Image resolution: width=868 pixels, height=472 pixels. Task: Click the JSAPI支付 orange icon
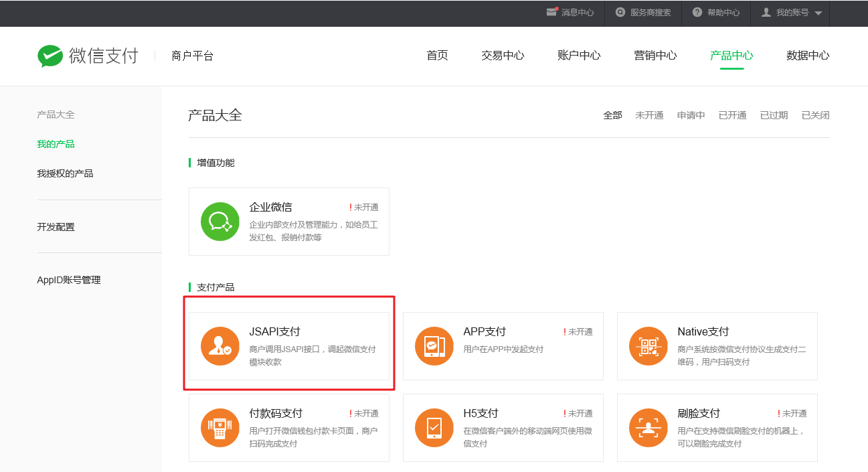pos(220,346)
